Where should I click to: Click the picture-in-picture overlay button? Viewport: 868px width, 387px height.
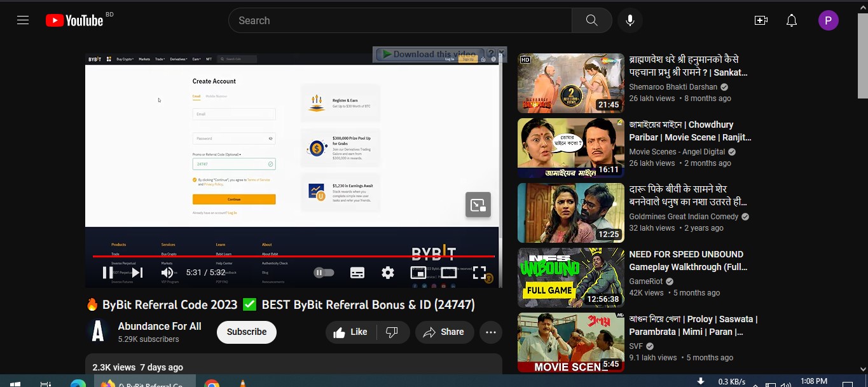click(478, 205)
